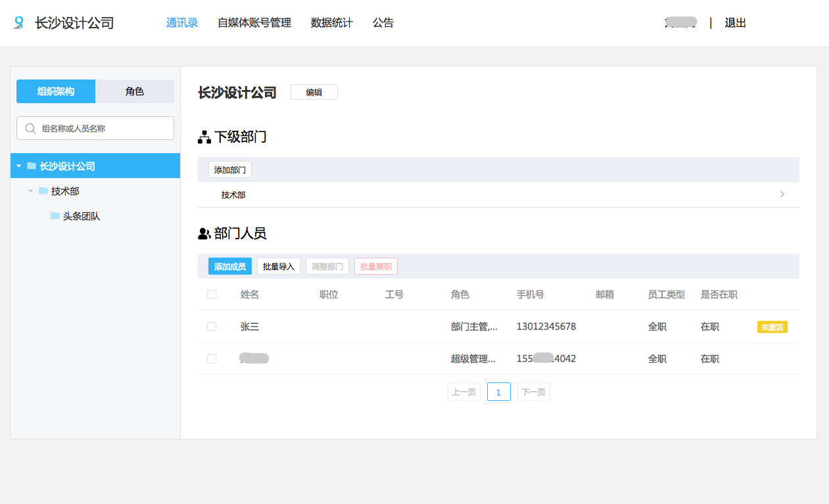Click the 添加成员 button

click(x=229, y=266)
